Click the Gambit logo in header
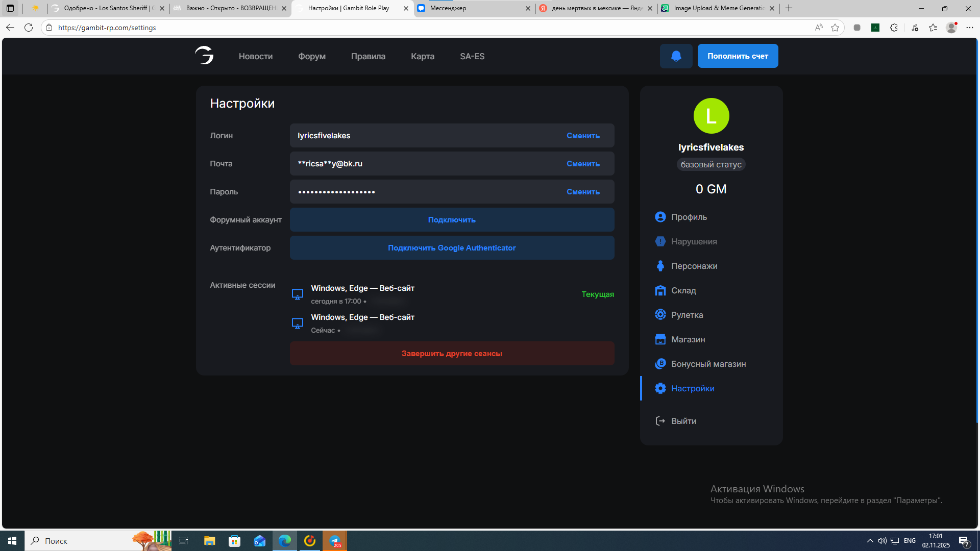The image size is (980, 551). [x=204, y=55]
